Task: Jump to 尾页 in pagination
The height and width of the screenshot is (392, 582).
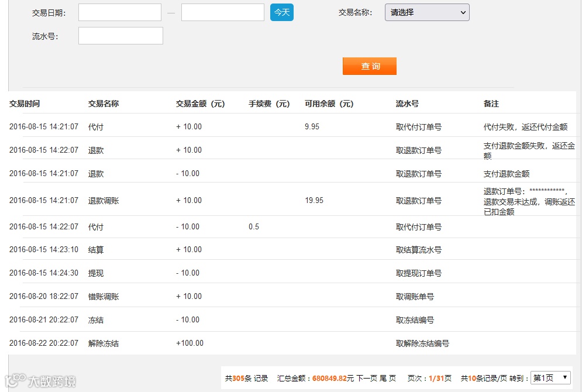Action: (387, 379)
